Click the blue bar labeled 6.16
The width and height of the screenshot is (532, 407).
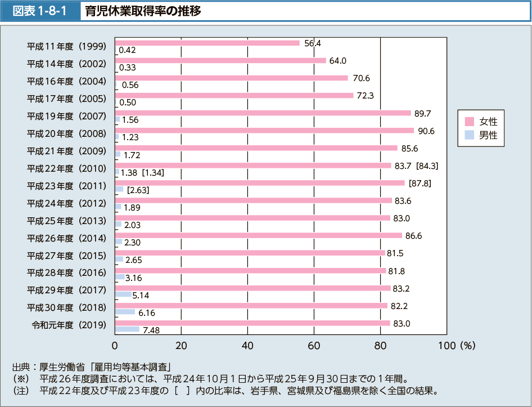click(x=125, y=312)
